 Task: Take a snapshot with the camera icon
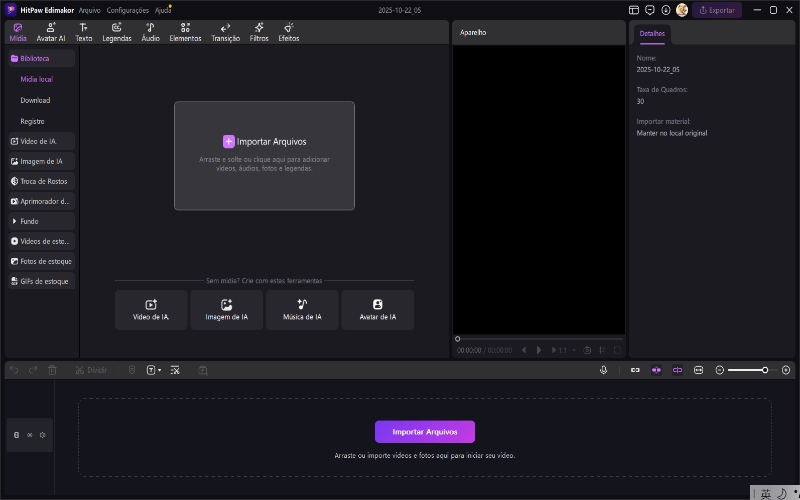[x=587, y=350]
